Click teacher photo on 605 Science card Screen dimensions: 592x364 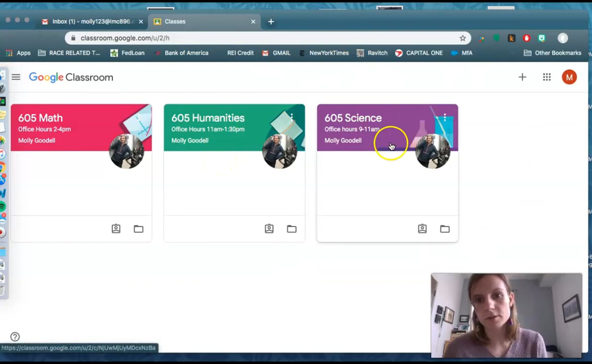coord(433,151)
